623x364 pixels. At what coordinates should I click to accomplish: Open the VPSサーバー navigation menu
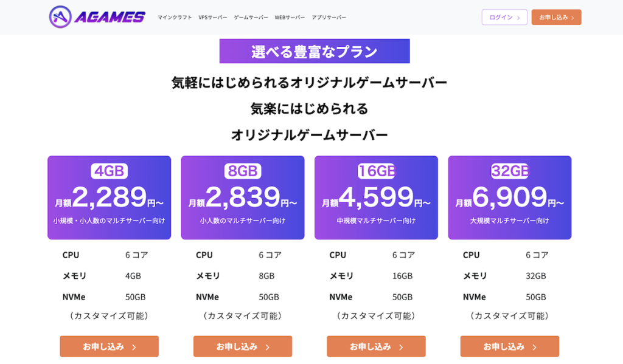coord(214,18)
